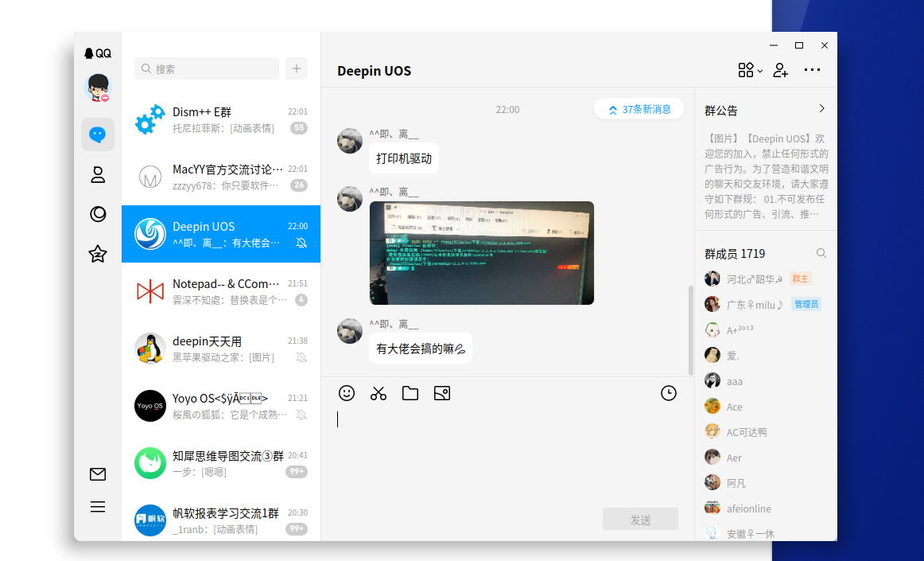Click the 4 unread badge on Notepad--
924x561 pixels.
301,300
